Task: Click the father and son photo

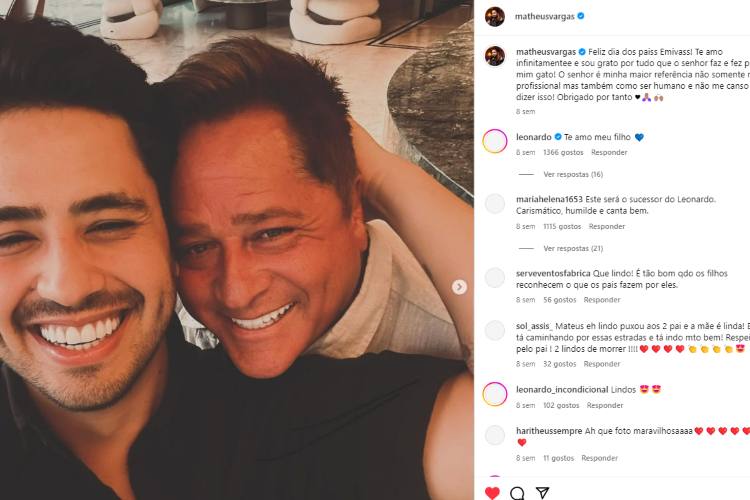Action: tap(236, 250)
